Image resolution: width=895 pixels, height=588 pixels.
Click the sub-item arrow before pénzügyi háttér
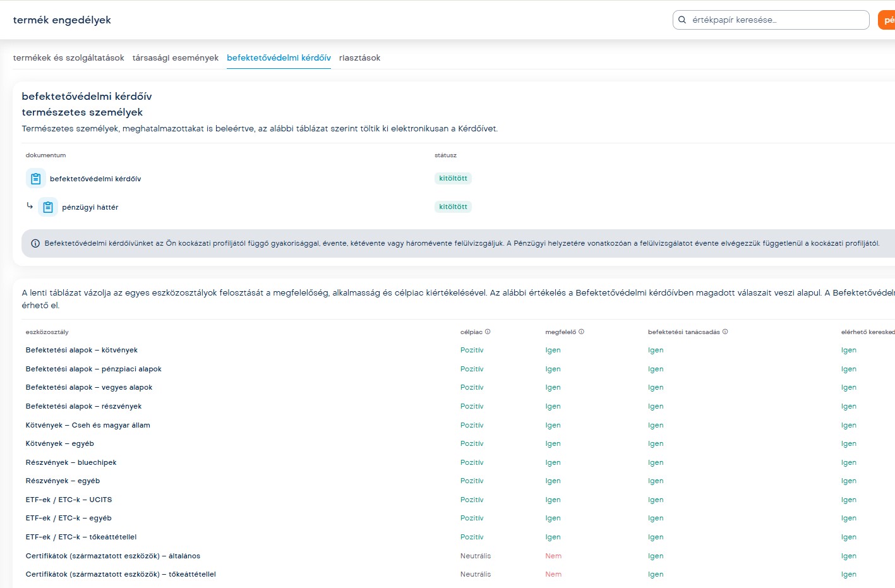pyautogui.click(x=30, y=206)
